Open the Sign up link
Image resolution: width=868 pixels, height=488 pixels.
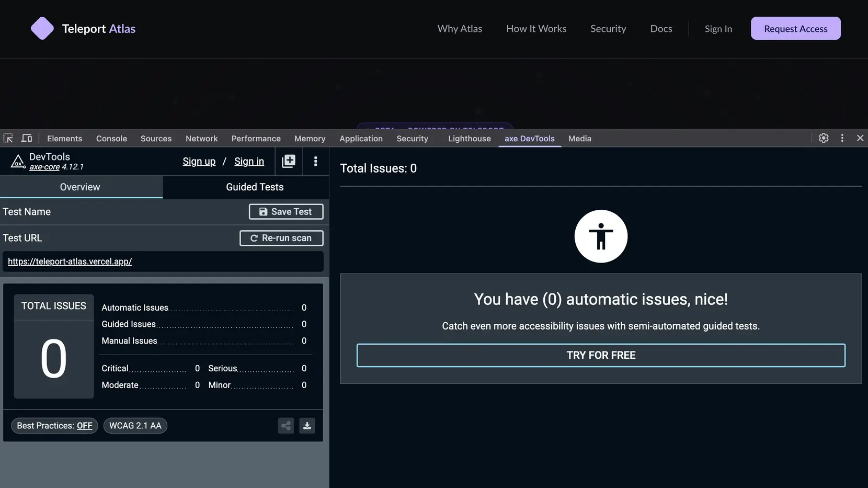coord(199,162)
